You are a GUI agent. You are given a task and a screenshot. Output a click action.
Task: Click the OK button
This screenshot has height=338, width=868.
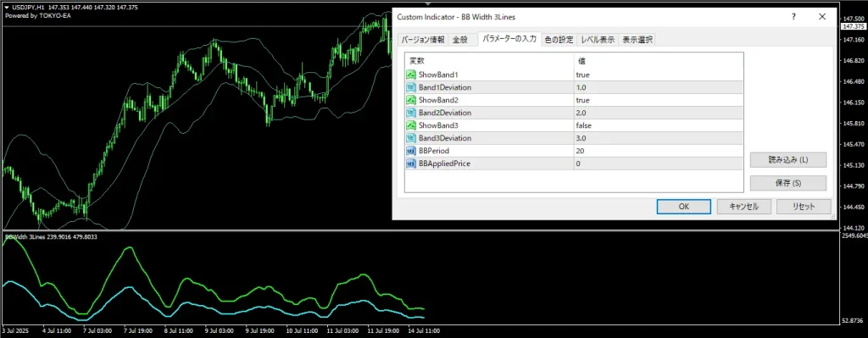[684, 207]
